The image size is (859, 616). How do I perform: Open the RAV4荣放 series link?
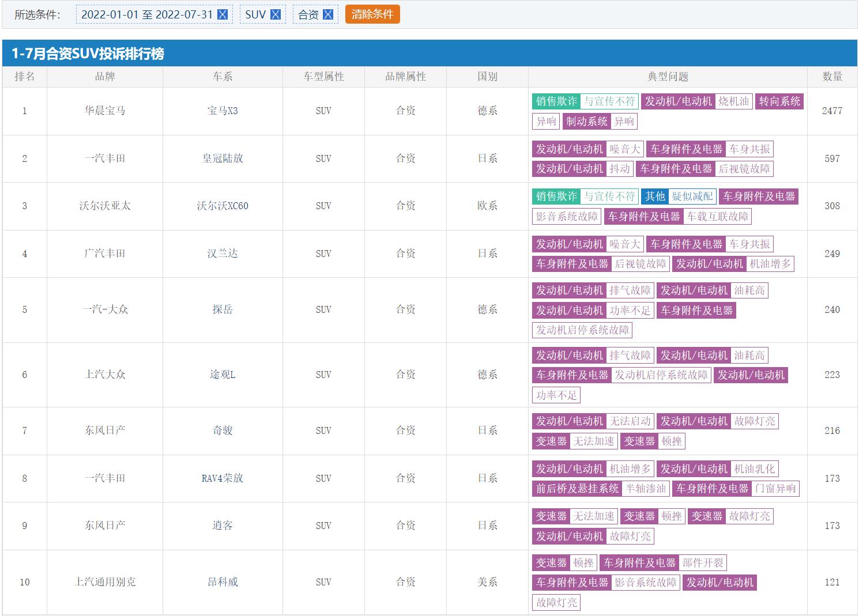pos(223,478)
